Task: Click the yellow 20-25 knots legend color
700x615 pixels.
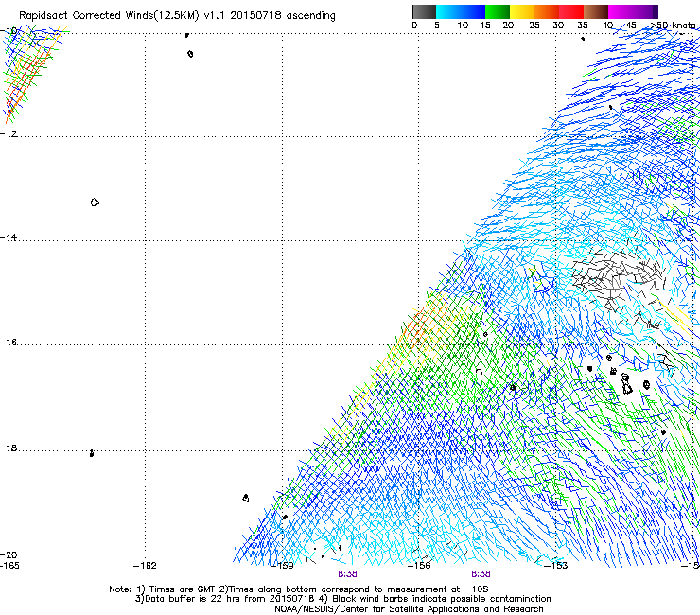Action: pos(522,11)
